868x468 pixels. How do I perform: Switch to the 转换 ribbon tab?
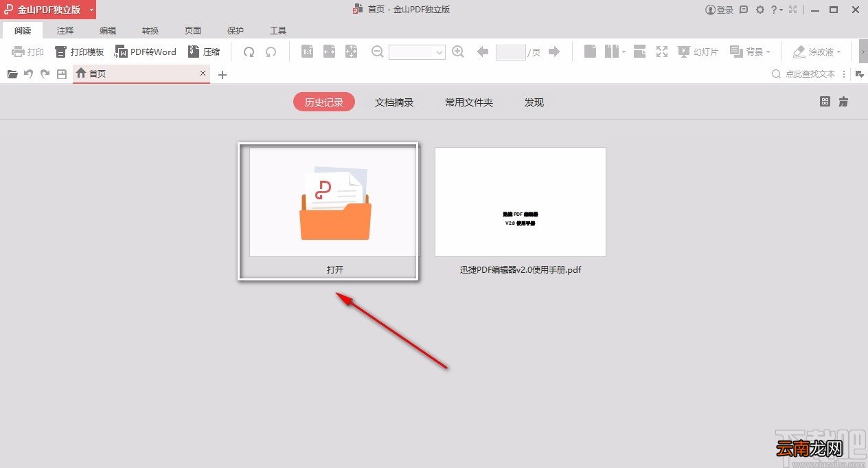(x=150, y=30)
